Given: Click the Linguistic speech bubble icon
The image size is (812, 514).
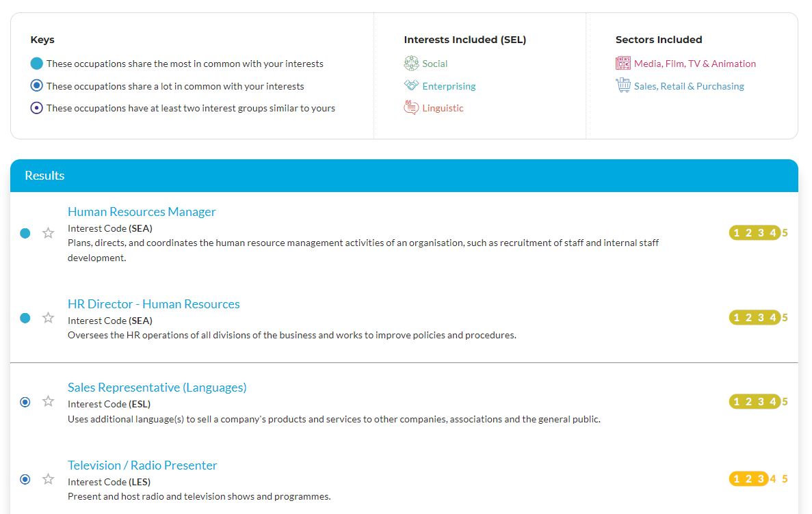Looking at the screenshot, I should pos(411,108).
